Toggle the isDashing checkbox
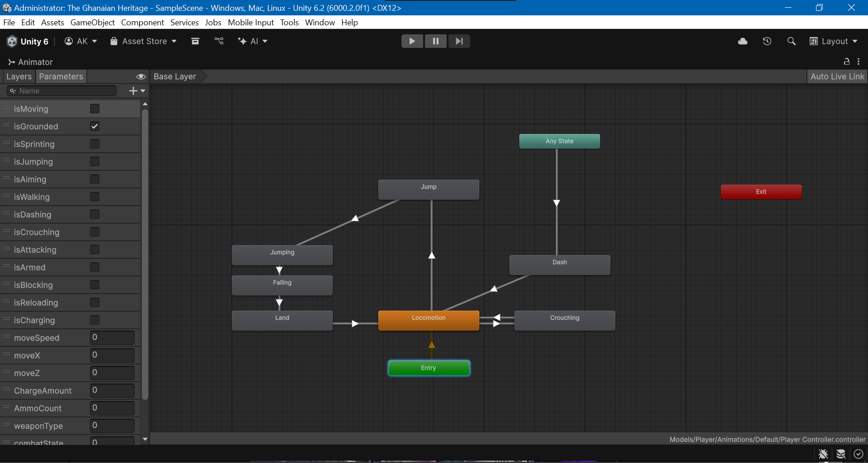The image size is (868, 463). (94, 214)
